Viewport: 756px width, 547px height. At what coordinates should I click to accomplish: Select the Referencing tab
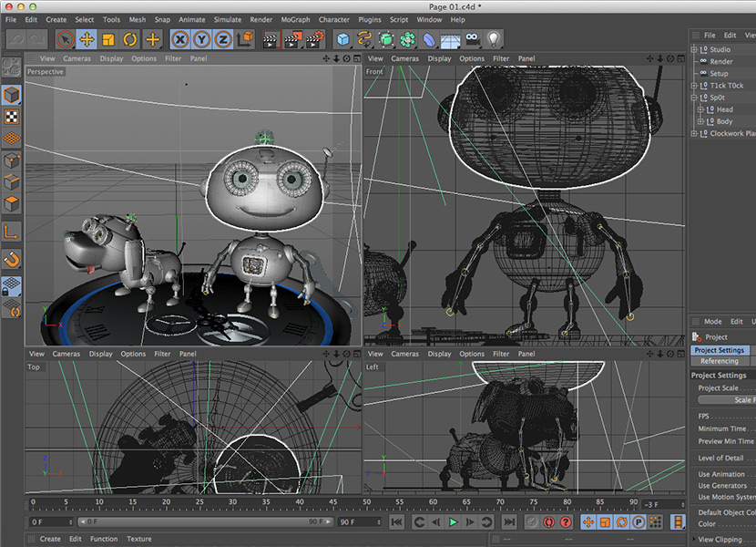(720, 361)
